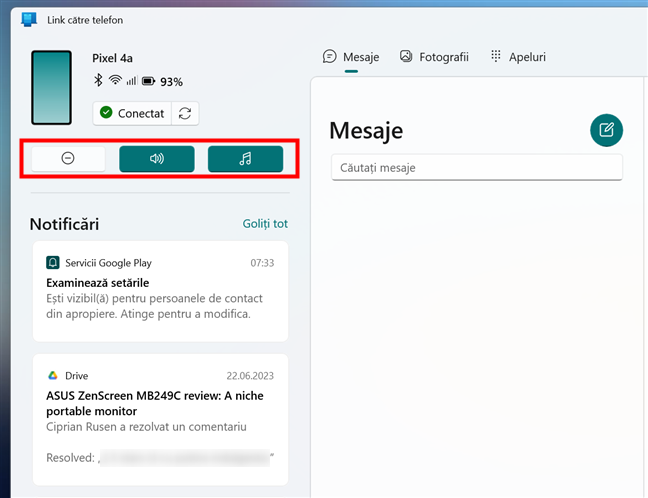Compose a new message with pencil icon
Screen dimensions: 648x498
point(606,130)
